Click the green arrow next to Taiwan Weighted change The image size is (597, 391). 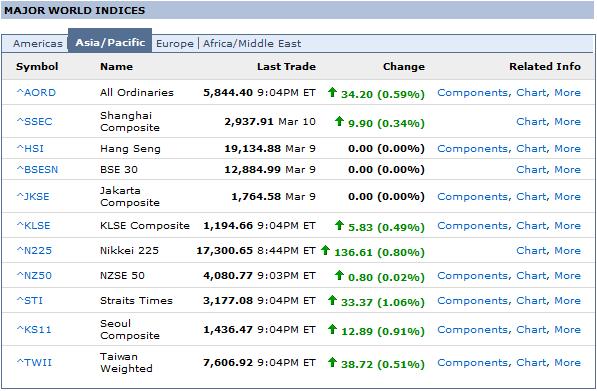(x=332, y=362)
